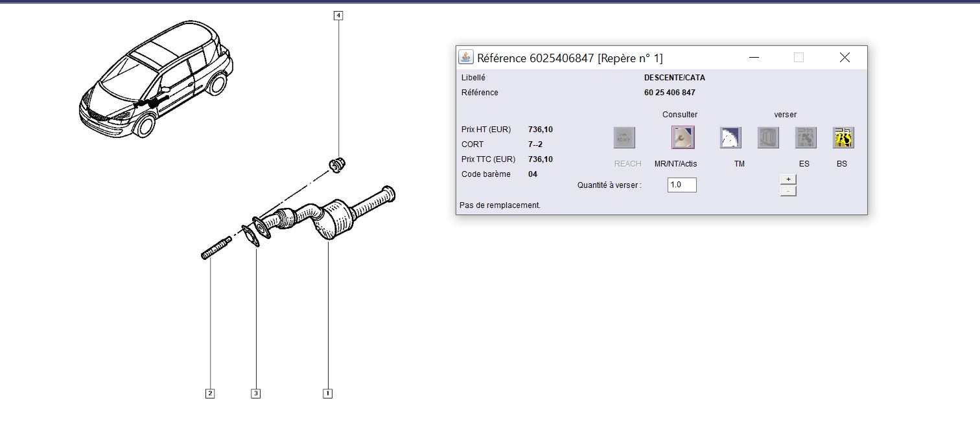Image resolution: width=980 pixels, height=438 pixels.
Task: Click the grey icon between TM and ES
Action: 768,137
